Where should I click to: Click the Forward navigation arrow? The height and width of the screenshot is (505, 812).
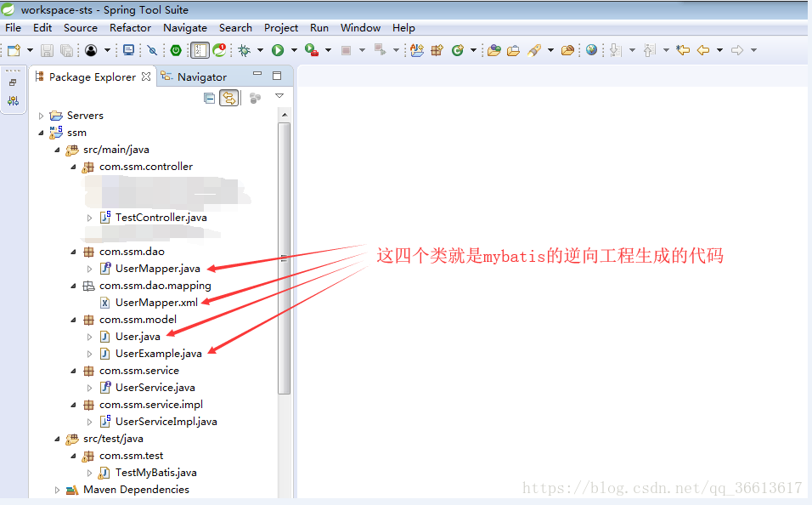737,50
